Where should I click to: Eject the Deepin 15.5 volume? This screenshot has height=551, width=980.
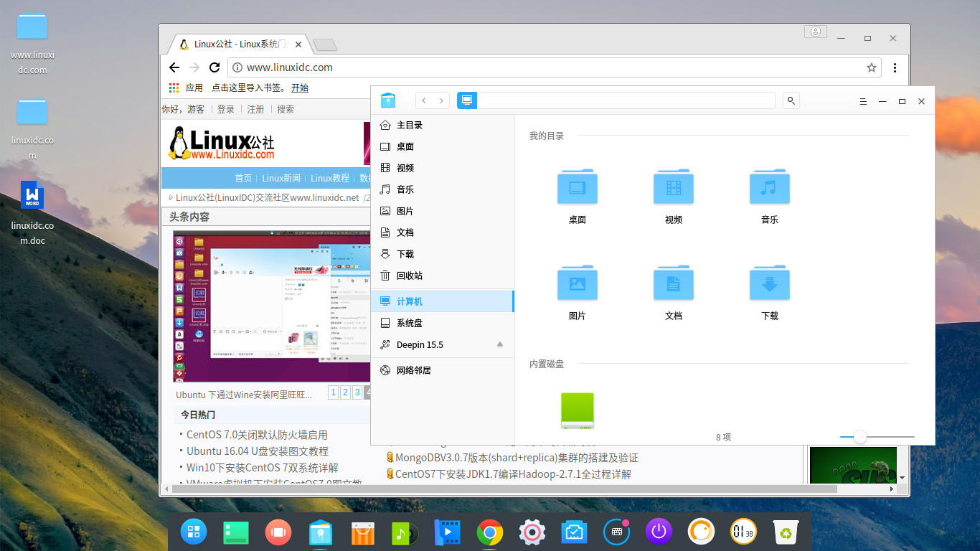tap(500, 345)
